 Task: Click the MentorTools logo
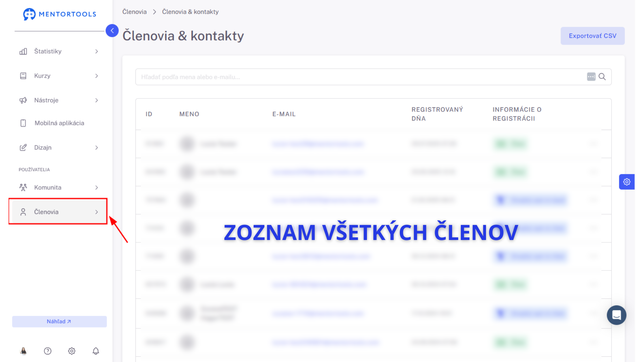coord(59,14)
